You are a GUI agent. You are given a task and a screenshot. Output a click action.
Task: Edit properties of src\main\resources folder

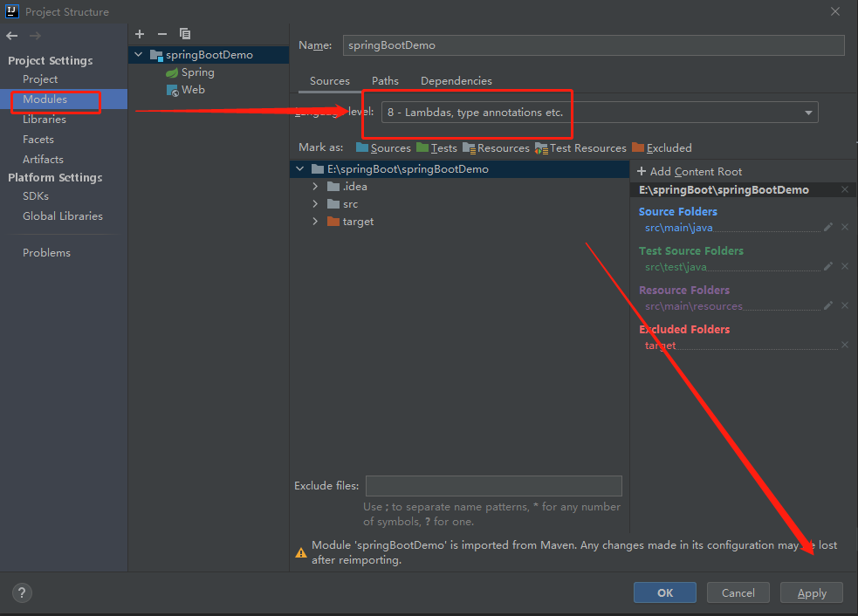point(828,305)
